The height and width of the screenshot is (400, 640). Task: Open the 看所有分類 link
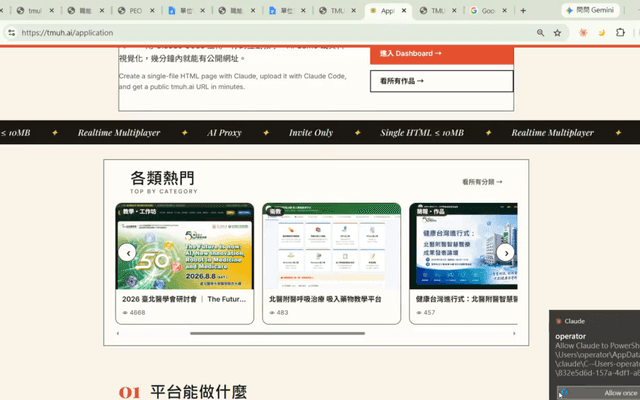click(x=482, y=182)
